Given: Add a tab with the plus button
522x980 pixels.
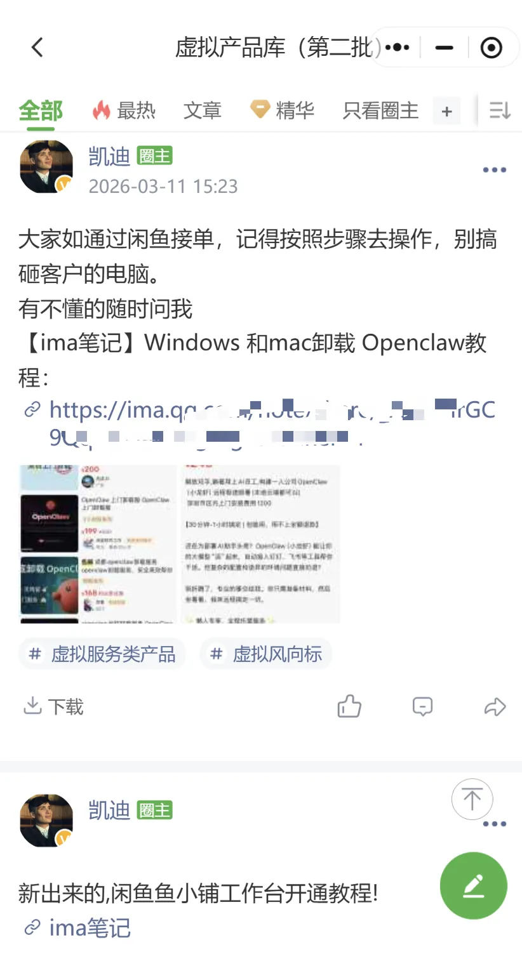Looking at the screenshot, I should click(x=446, y=112).
